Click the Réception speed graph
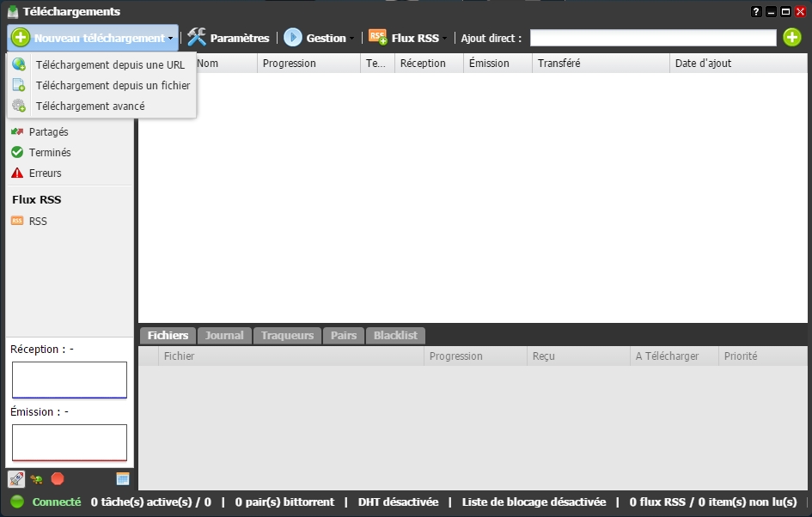Viewport: 812px width, 517px height. pos(70,380)
